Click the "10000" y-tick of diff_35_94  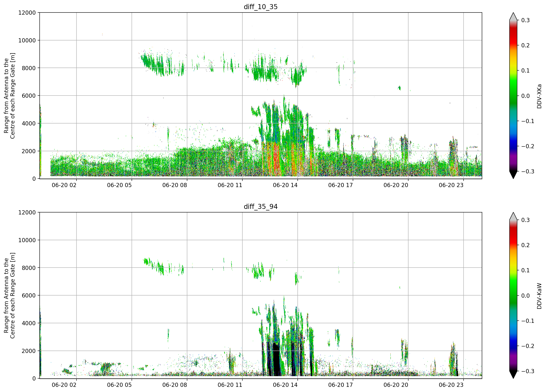(x=27, y=240)
